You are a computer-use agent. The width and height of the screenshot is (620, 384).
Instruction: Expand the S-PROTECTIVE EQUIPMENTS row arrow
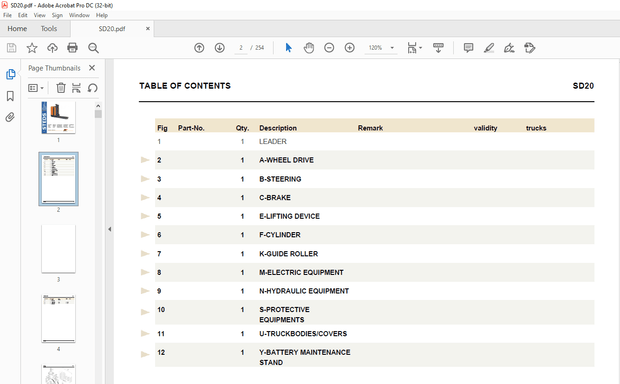tap(145, 312)
